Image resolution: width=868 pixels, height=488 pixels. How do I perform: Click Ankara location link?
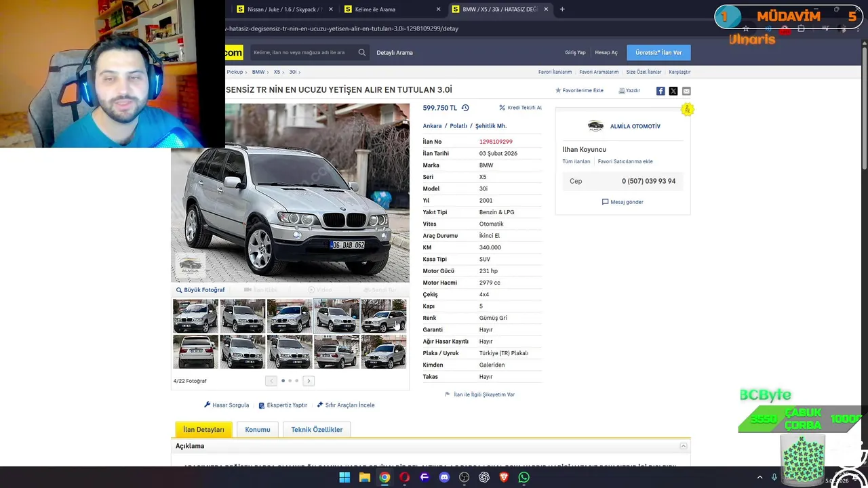tap(432, 126)
